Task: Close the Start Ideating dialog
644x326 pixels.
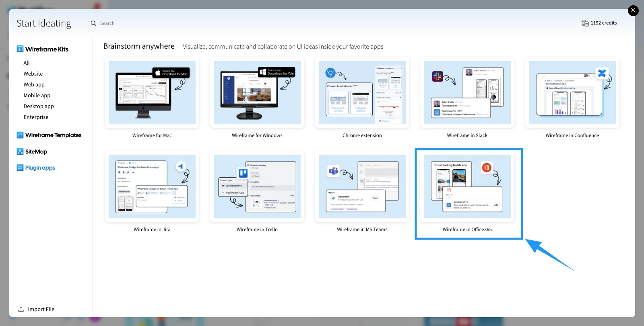Action: pyautogui.click(x=633, y=10)
